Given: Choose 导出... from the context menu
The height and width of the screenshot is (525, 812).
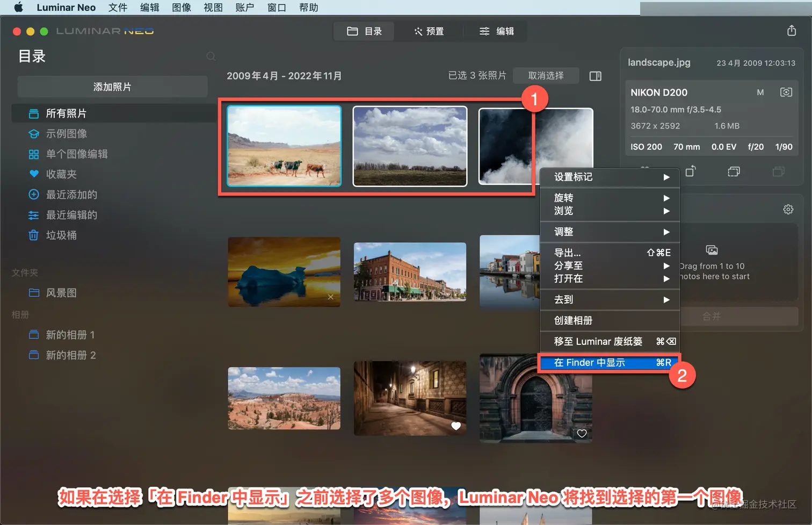Looking at the screenshot, I should pos(610,253).
